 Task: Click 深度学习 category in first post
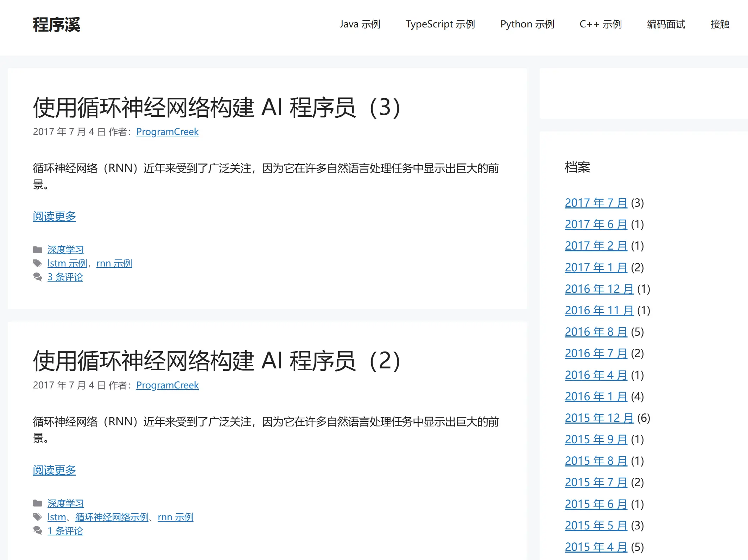tap(65, 250)
